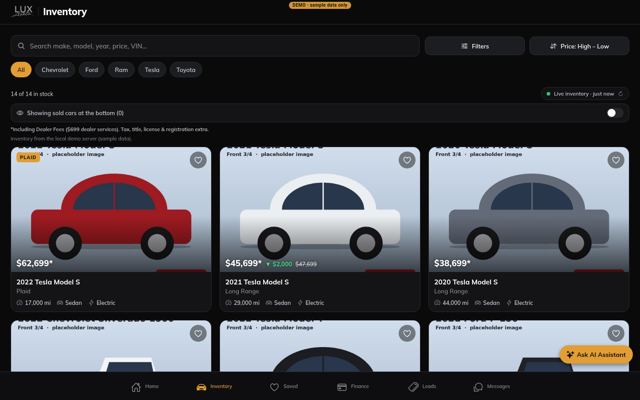Click the $45,699 price
Image resolution: width=640 pixels, height=400 pixels.
[243, 263]
